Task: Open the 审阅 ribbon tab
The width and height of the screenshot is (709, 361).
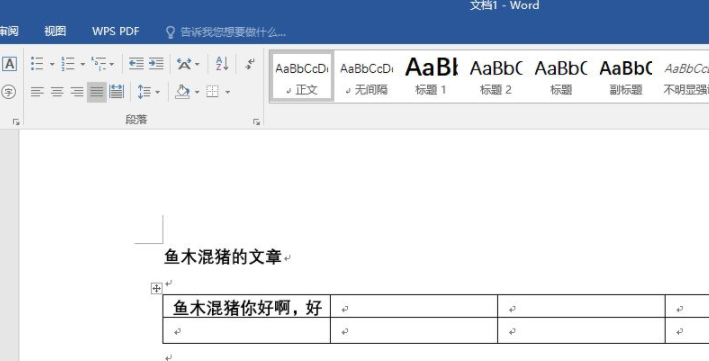Action: pyautogui.click(x=9, y=31)
